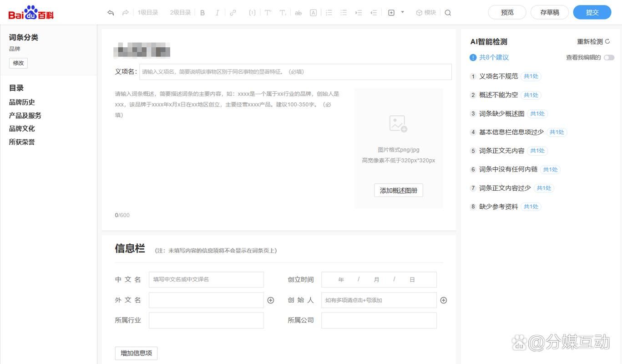This screenshot has width=622, height=364.
Task: Select suggestion 缺少参考资料
Action: pyautogui.click(x=498, y=207)
